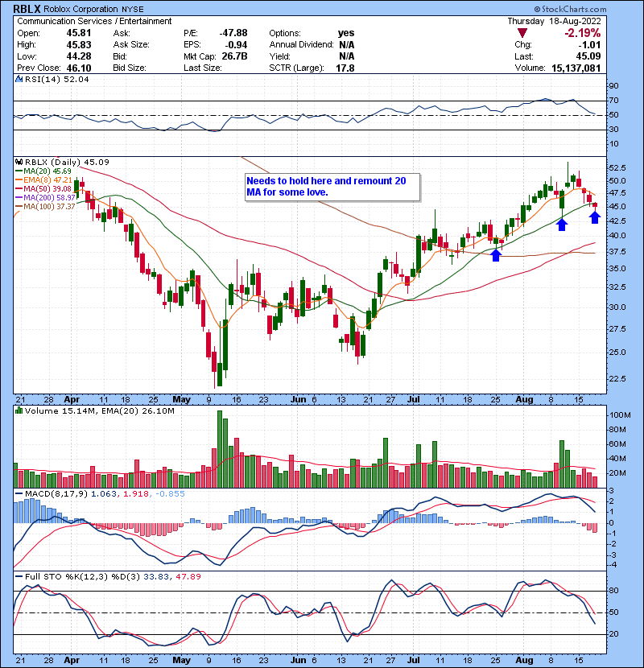This screenshot has height=668, width=644.
Task: Click the red down-triangle change indicator
Action: coord(524,33)
